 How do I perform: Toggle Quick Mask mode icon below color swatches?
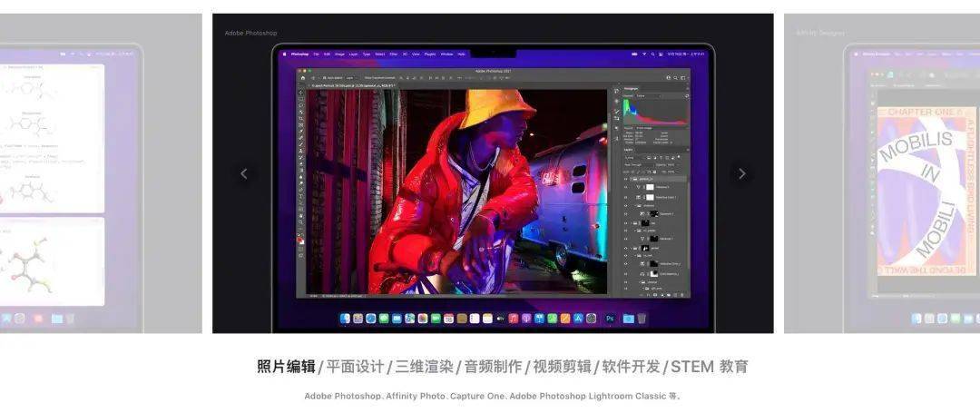[x=301, y=248]
